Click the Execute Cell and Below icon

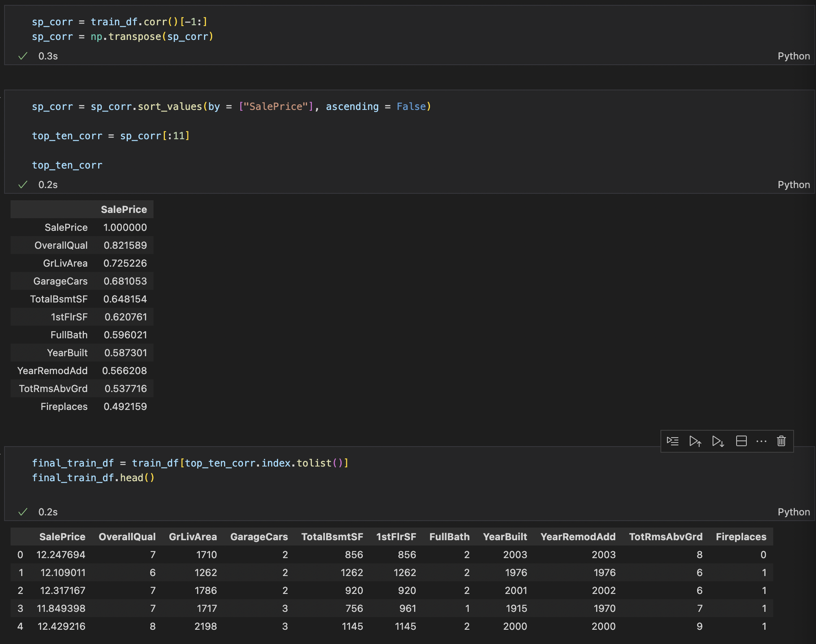717,441
